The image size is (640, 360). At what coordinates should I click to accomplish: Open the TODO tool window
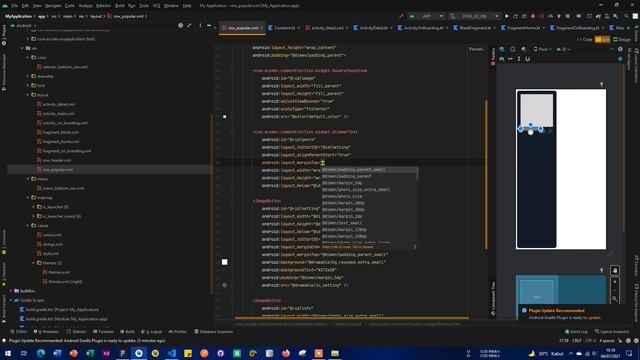point(18,331)
